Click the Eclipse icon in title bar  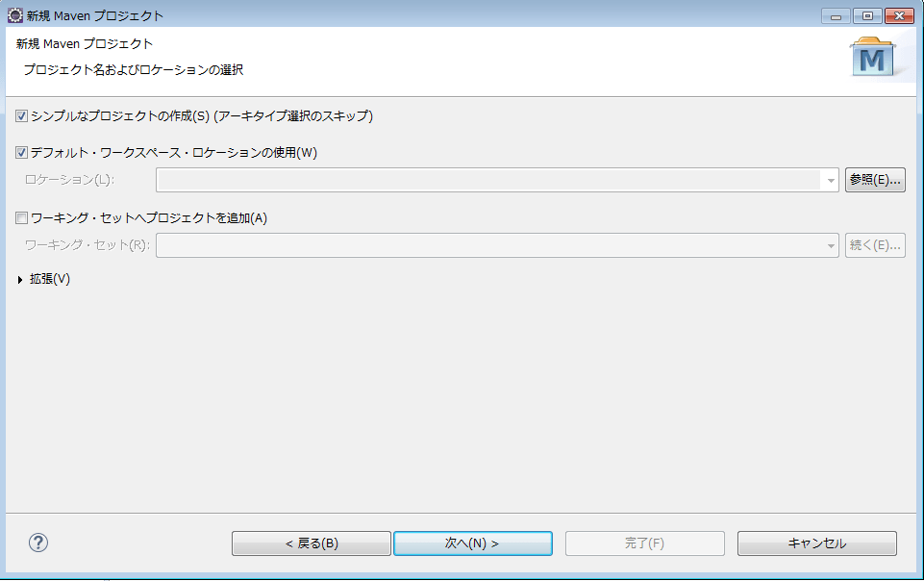click(14, 15)
